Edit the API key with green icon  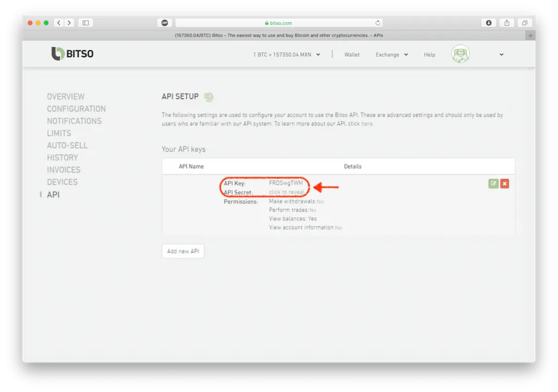493,183
